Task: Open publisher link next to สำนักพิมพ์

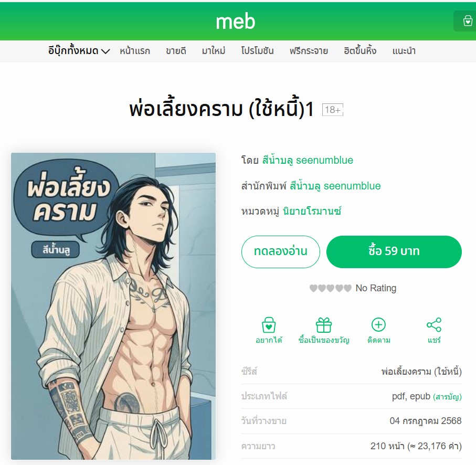Action: [335, 186]
